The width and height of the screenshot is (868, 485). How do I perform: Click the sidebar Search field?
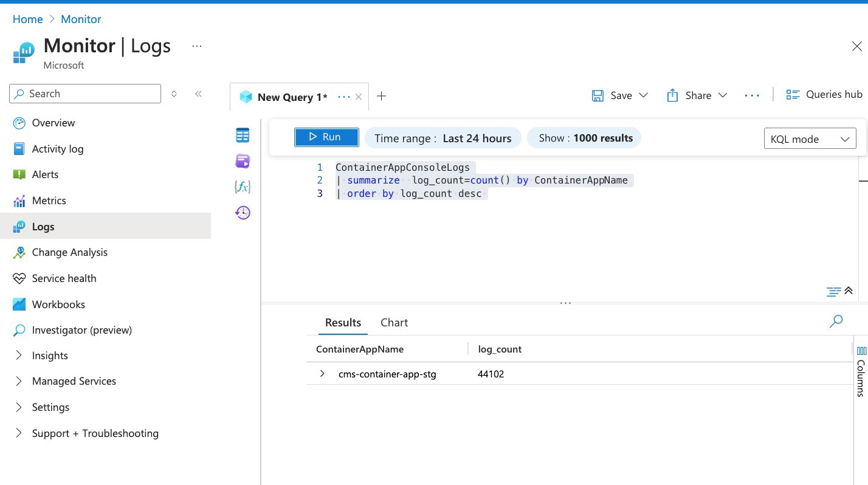(85, 94)
